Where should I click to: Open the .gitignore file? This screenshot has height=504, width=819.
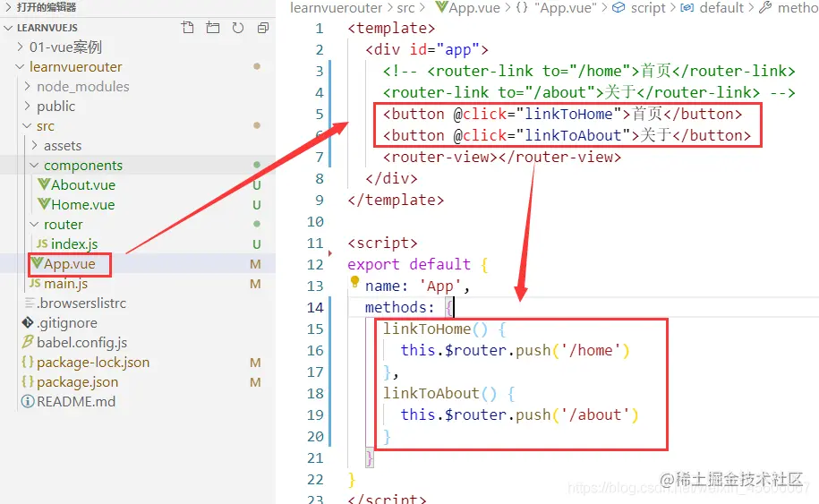pyautogui.click(x=67, y=323)
